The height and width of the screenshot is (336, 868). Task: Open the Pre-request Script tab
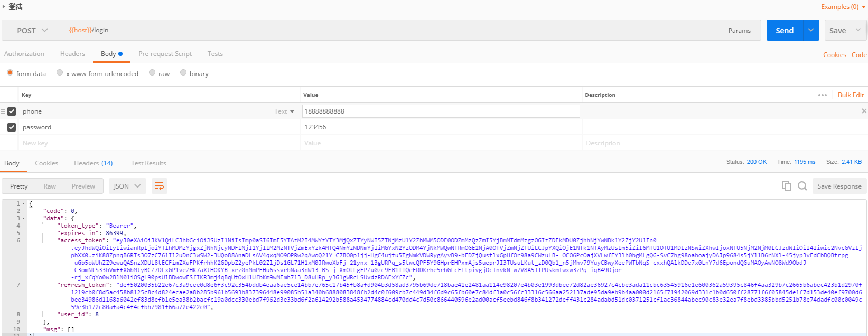[x=165, y=54]
